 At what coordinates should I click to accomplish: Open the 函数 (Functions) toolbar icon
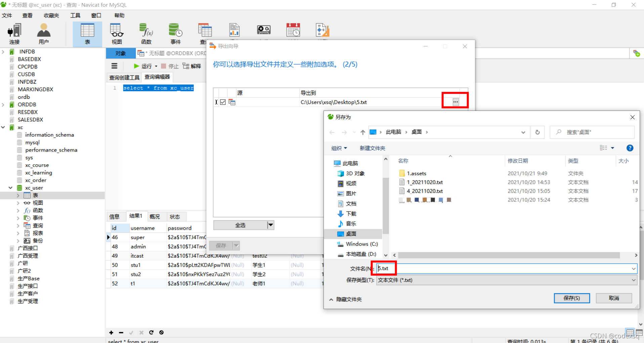tap(146, 33)
